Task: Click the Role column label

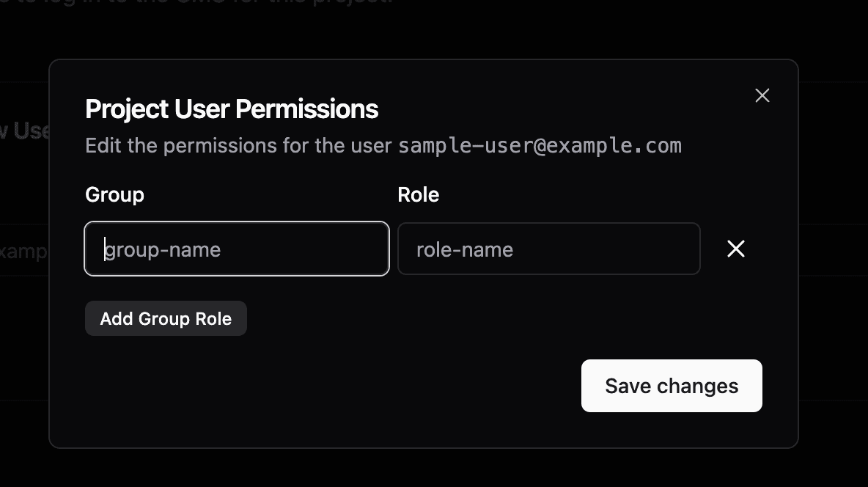Action: coord(418,194)
